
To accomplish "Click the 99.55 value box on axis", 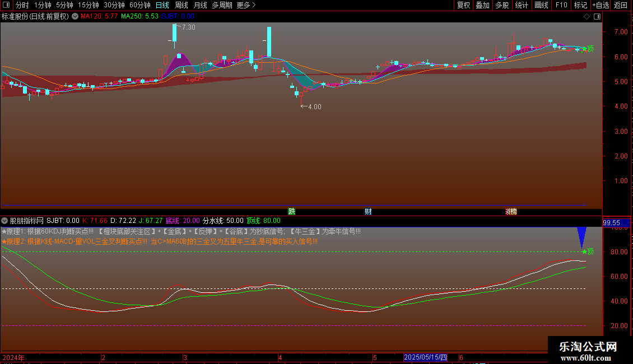I will coord(616,223).
